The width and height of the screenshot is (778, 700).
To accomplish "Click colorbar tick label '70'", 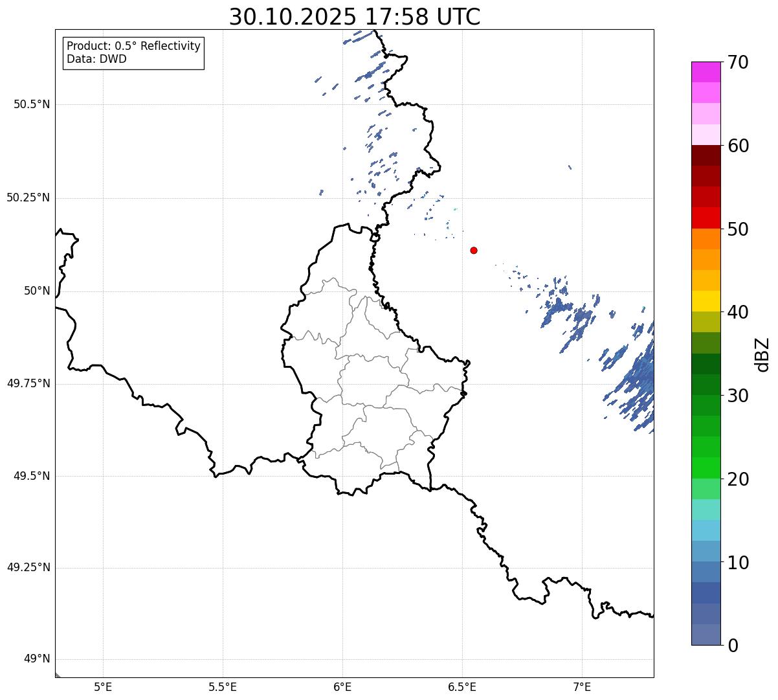I will [x=737, y=63].
